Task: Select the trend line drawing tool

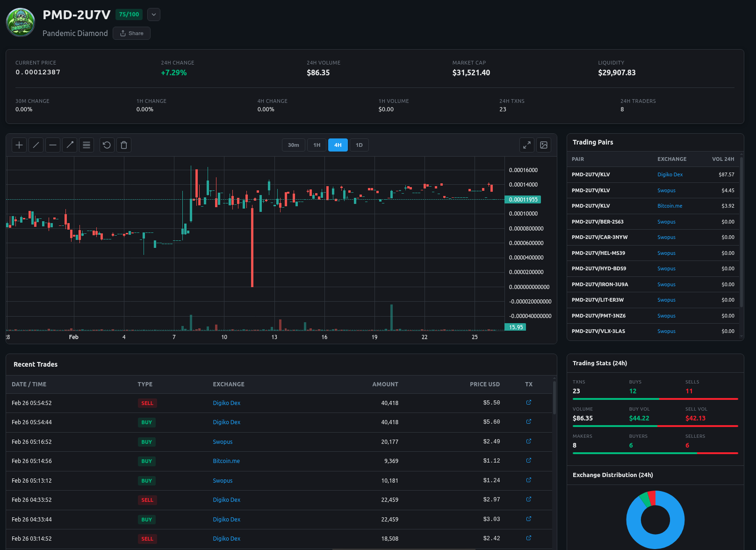Action: click(36, 145)
